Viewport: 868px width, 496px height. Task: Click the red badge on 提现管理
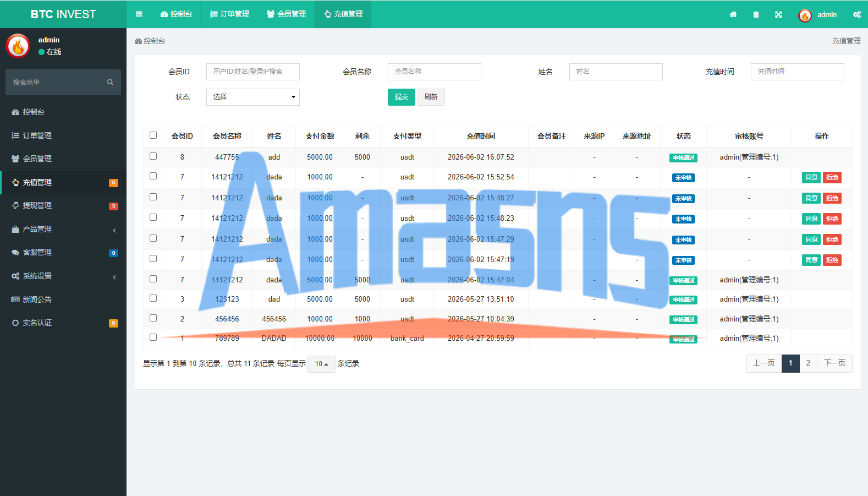click(113, 206)
